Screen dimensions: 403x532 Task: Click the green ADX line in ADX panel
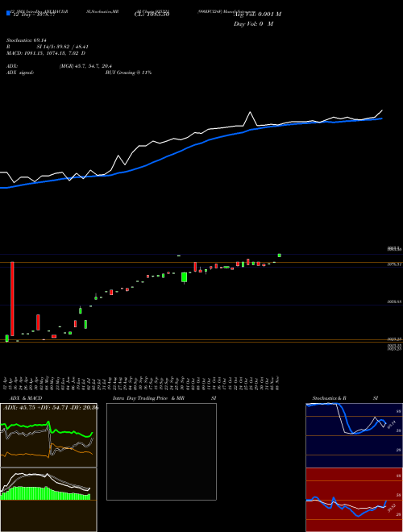47,429
